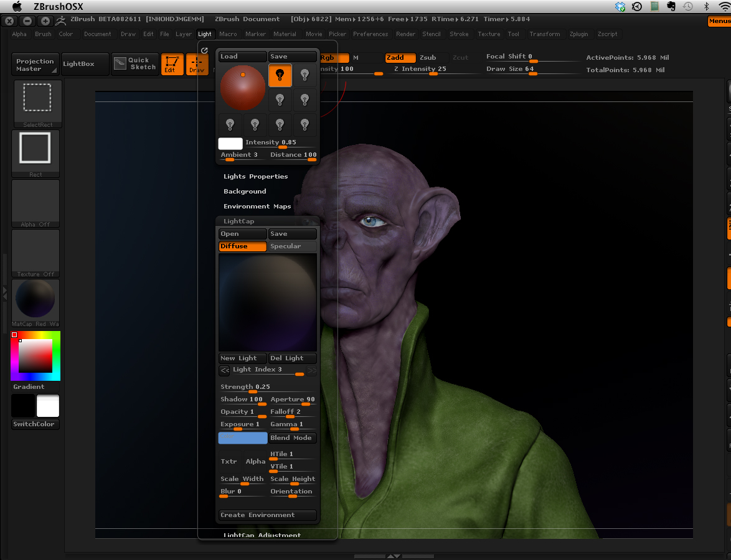
Task: Toggle the Zsub button
Action: pyautogui.click(x=433, y=57)
